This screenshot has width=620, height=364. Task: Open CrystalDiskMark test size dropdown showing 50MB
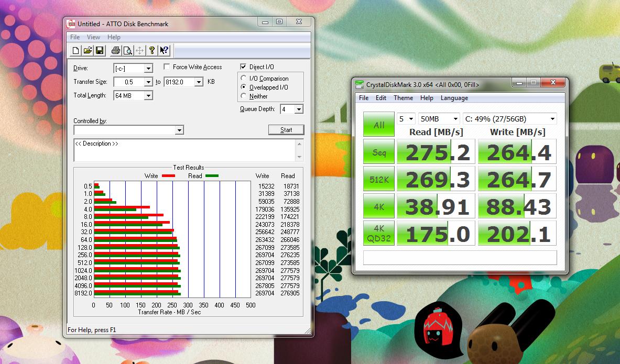(x=439, y=119)
